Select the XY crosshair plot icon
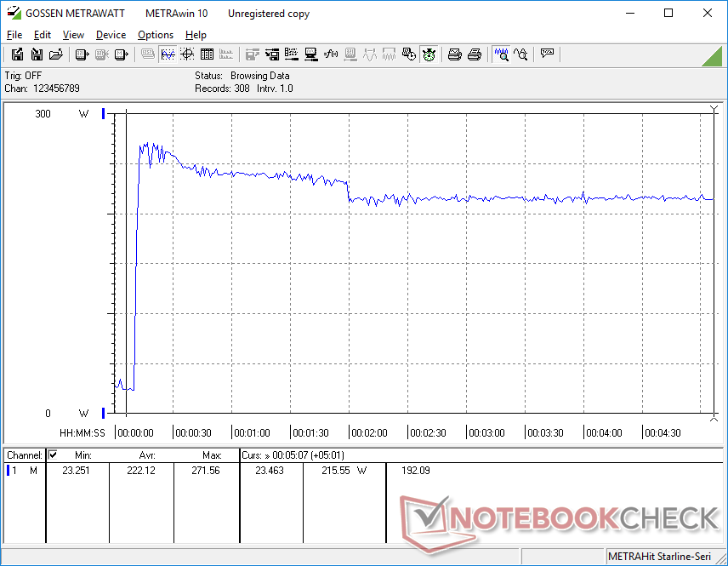Viewport: 728px width, 566px height. pos(187,54)
